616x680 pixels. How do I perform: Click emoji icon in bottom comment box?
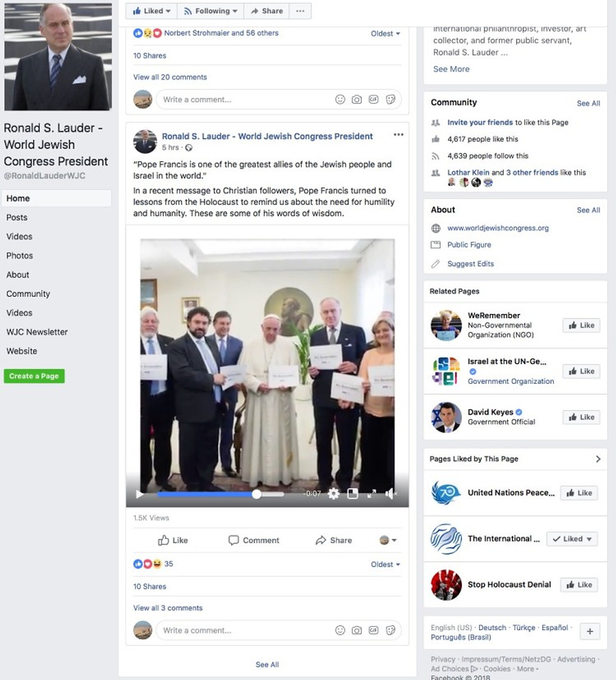340,630
